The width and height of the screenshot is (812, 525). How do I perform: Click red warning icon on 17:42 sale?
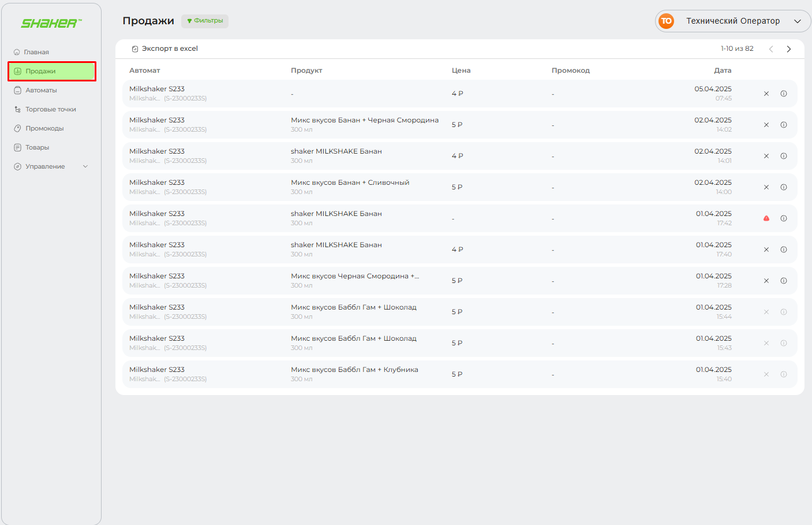(x=766, y=218)
